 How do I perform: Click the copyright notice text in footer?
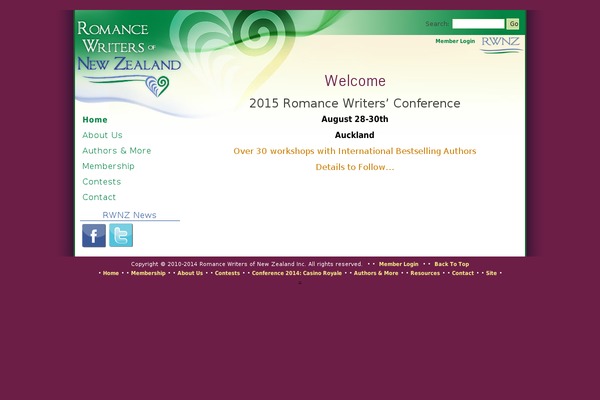(246, 264)
